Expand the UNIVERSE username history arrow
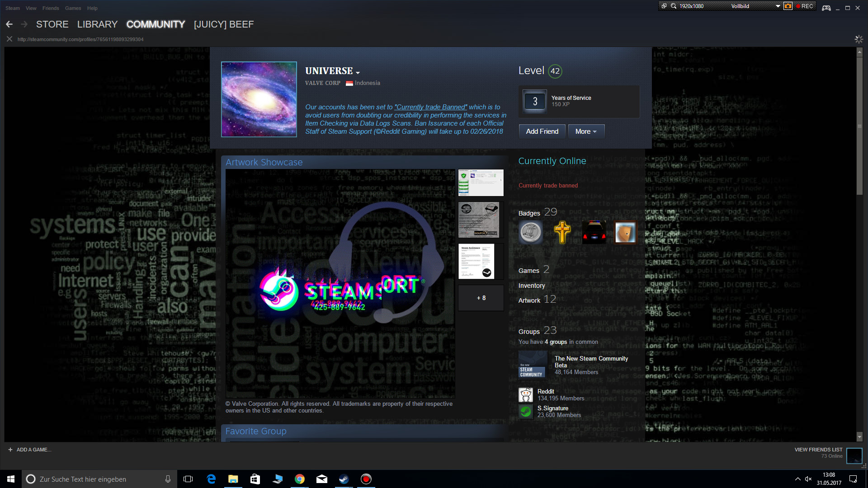The height and width of the screenshot is (488, 868). pos(358,73)
